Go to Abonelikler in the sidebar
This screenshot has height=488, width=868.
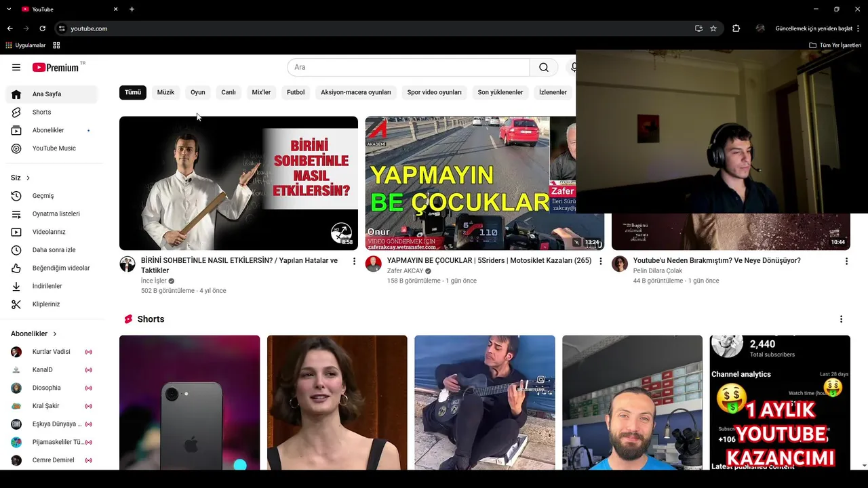click(52, 130)
